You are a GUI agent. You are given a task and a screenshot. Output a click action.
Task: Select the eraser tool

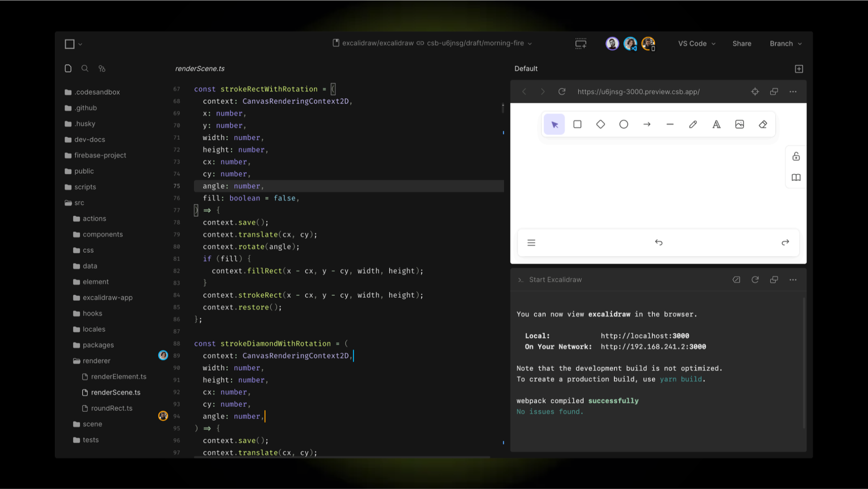[763, 124]
